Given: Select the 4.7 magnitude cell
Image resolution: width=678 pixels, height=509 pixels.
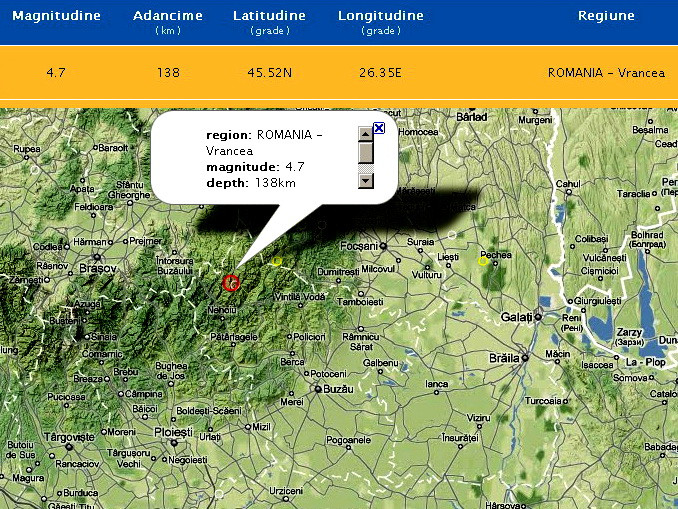Looking at the screenshot, I should 56,72.
